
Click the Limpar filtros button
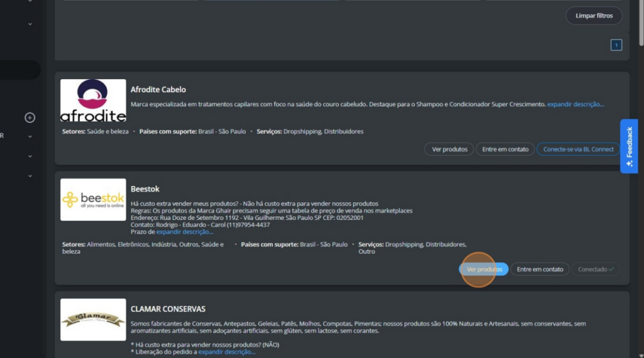(594, 16)
